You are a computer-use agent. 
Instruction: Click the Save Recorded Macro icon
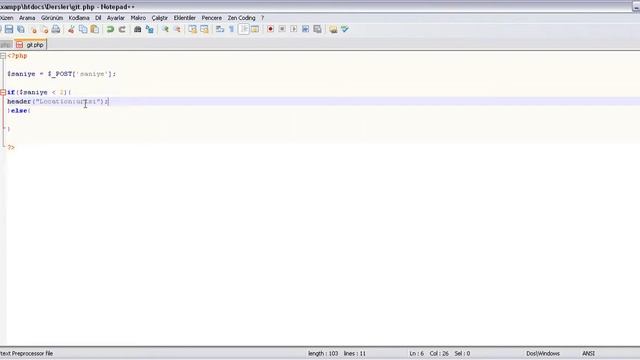(317, 29)
